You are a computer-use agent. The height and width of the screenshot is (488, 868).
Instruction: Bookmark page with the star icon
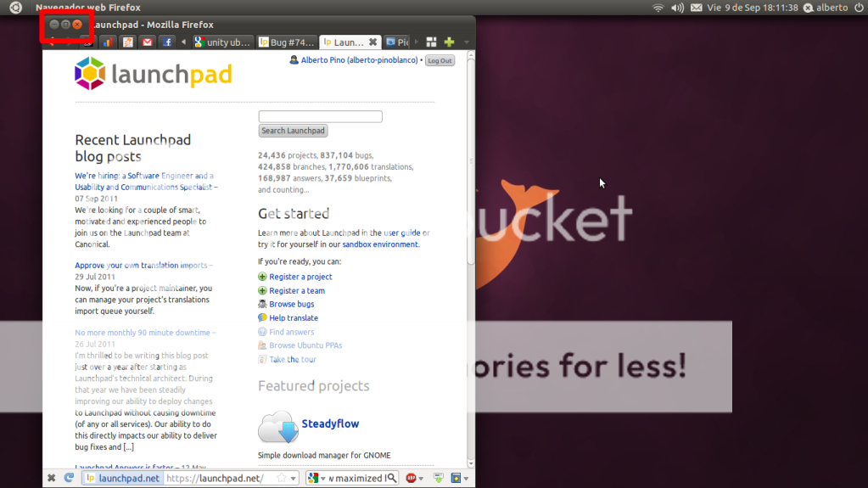coord(281,478)
